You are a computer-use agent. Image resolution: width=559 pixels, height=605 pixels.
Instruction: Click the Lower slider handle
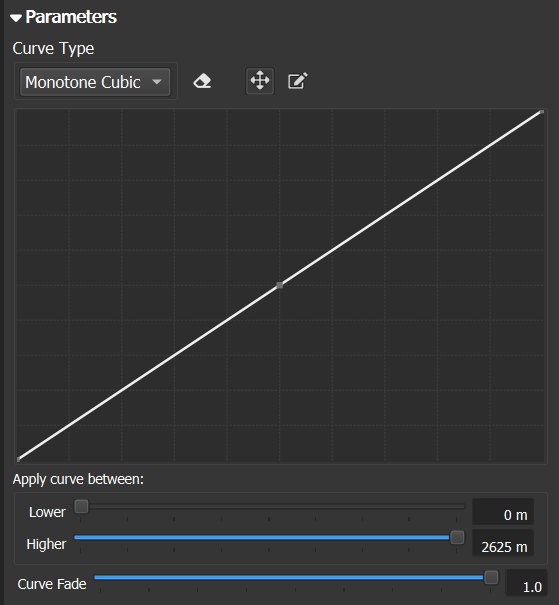[81, 506]
